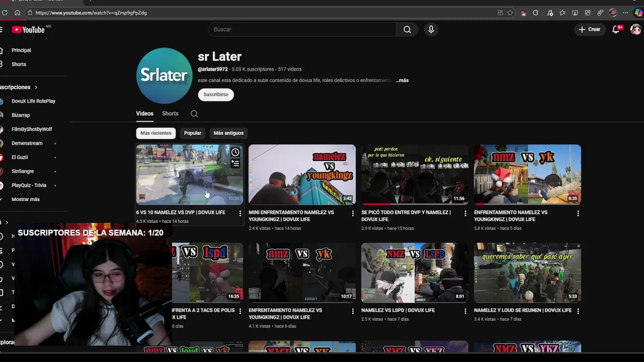Select the Más recientes filter chip

click(156, 133)
